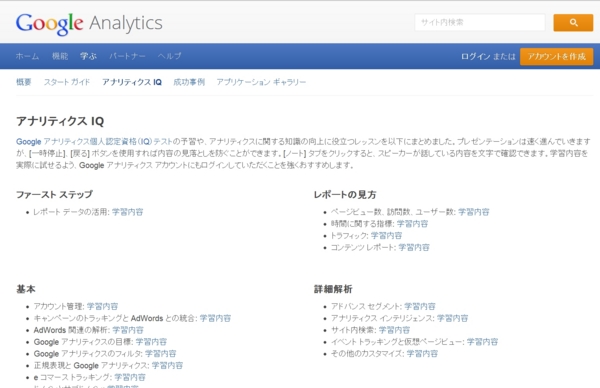
Task: Click the ログイン link
Action: pos(475,57)
